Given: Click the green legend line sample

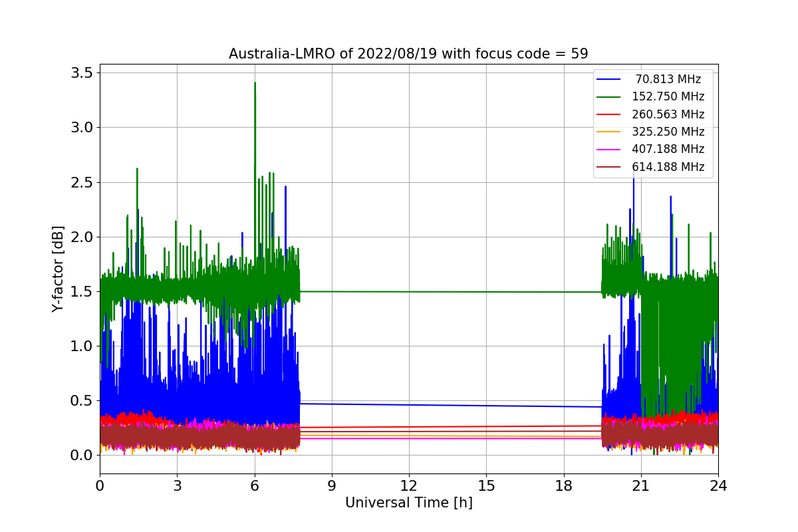Looking at the screenshot, I should pos(608,97).
